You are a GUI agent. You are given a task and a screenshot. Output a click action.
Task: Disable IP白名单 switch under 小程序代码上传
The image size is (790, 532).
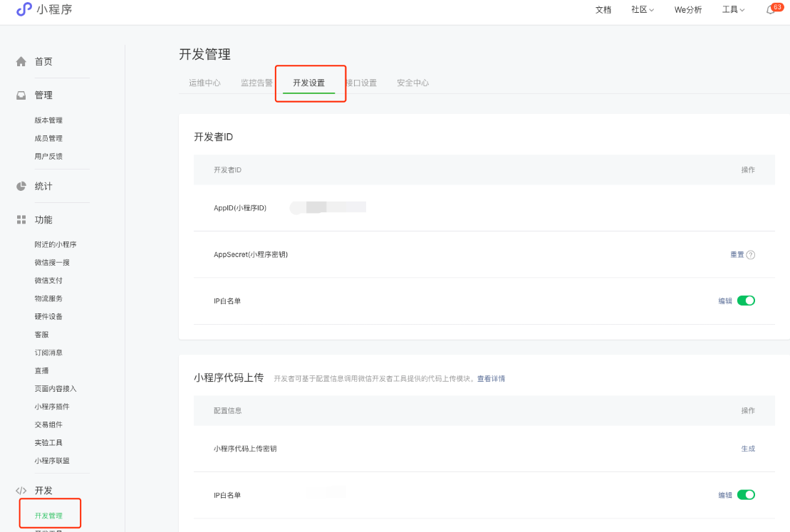745,495
